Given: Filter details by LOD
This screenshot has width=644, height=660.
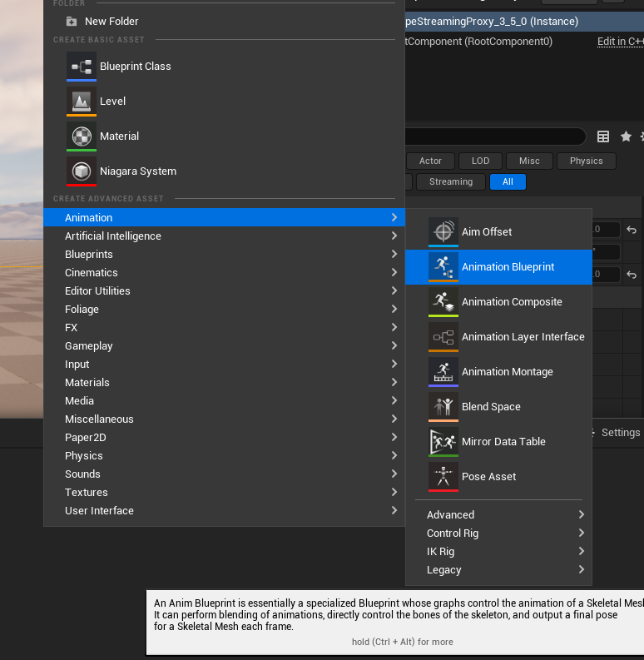Looking at the screenshot, I should [x=480, y=161].
